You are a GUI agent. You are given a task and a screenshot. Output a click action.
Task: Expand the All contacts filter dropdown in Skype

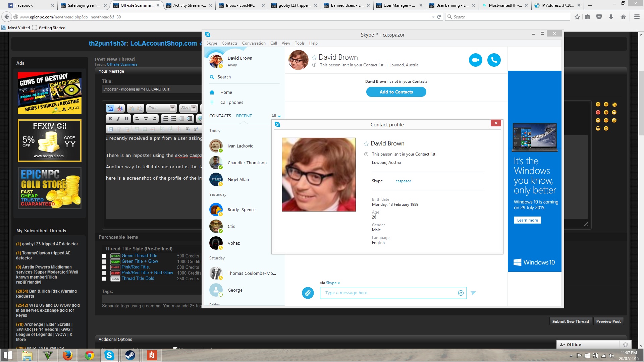276,116
